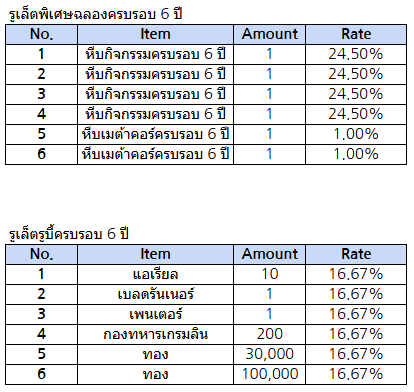Select the เบลดรันเนอร์ item cell
Image resolution: width=414 pixels, height=392 pixels.
[155, 294]
